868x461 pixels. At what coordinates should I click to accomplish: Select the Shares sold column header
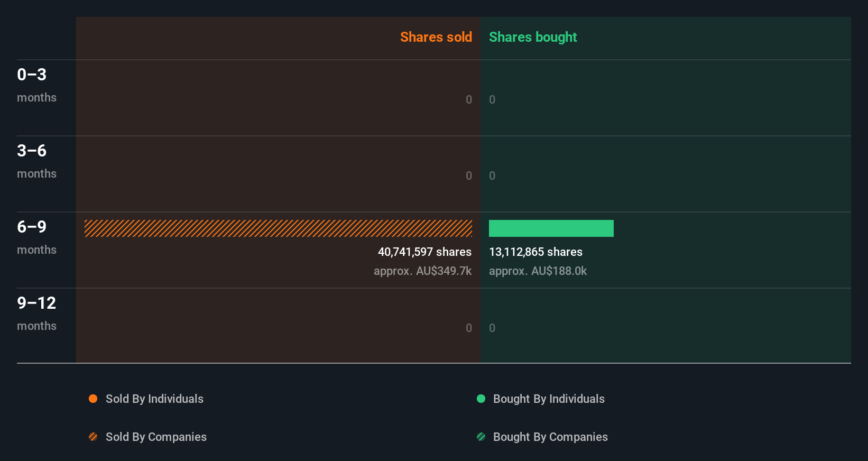point(436,37)
